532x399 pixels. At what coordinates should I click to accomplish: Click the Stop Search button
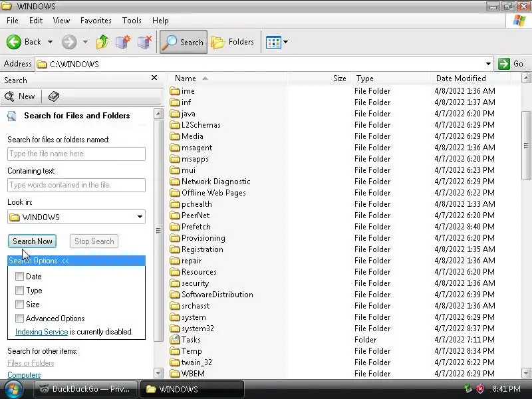pos(94,241)
